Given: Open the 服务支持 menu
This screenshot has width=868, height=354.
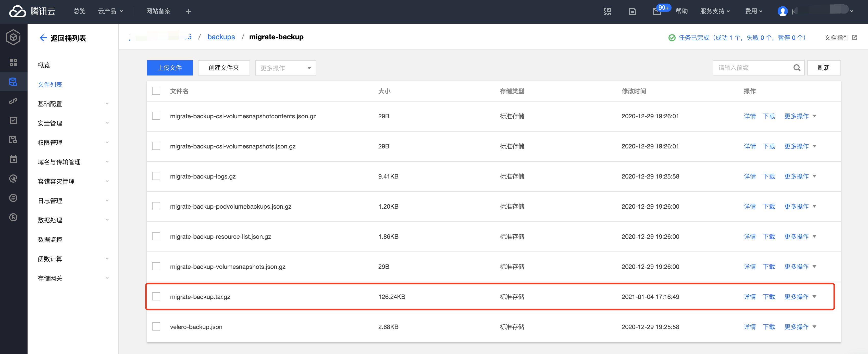Looking at the screenshot, I should click(x=715, y=11).
